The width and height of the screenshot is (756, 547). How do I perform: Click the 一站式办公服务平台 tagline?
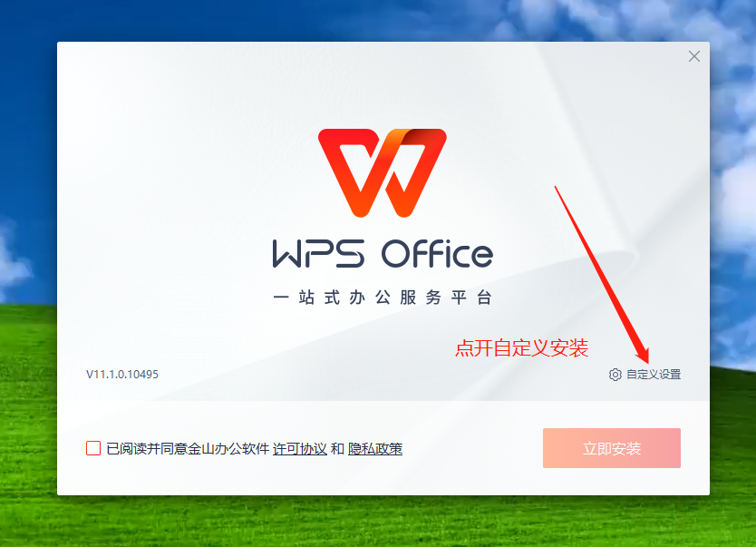coord(383,298)
